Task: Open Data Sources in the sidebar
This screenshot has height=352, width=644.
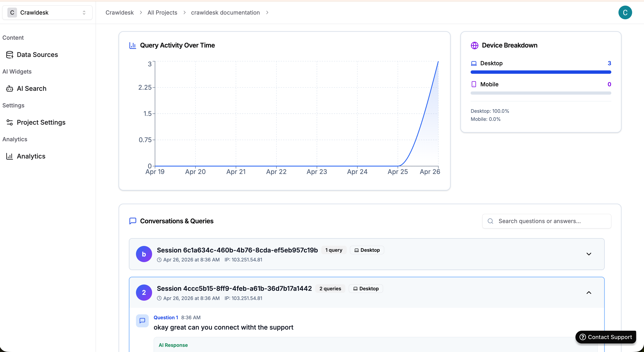Action: click(x=37, y=55)
